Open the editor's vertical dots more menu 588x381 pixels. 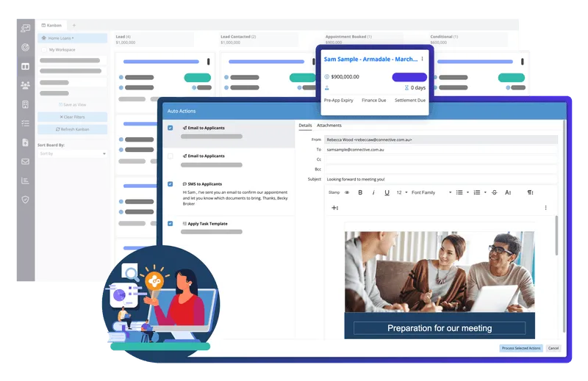coord(545,208)
